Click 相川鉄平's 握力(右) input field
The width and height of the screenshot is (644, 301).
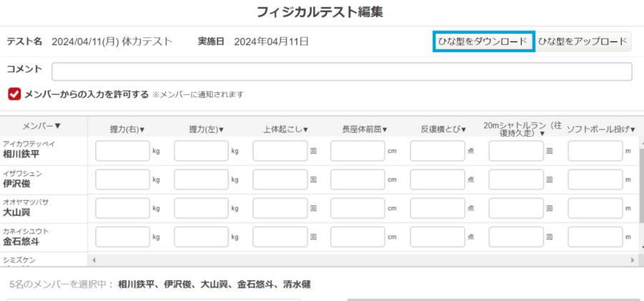point(122,151)
